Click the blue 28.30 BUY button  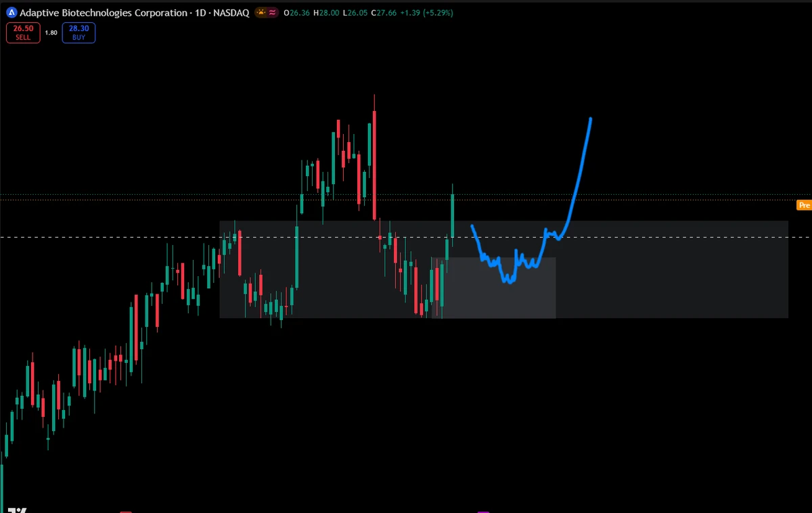tap(78, 32)
